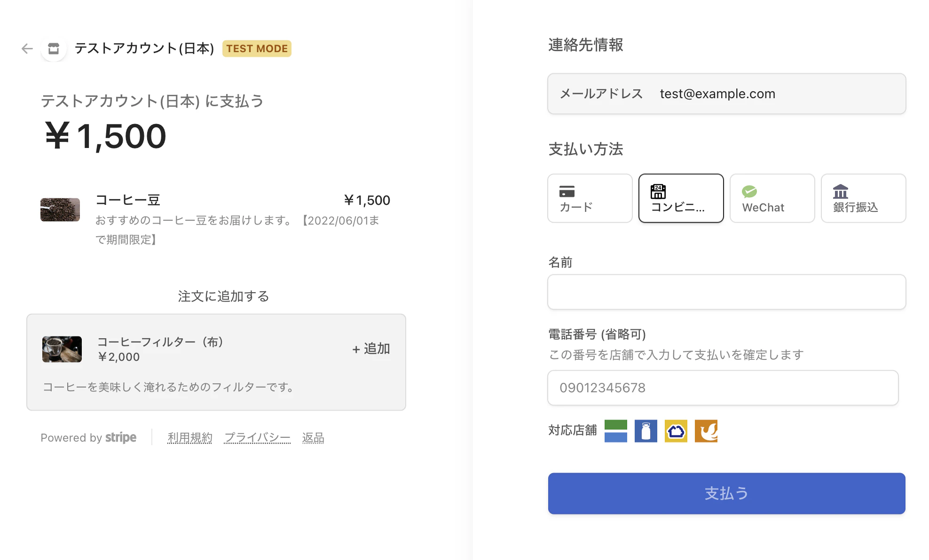This screenshot has width=929, height=560.
Task: Focus the 名前 name input field
Action: click(726, 292)
